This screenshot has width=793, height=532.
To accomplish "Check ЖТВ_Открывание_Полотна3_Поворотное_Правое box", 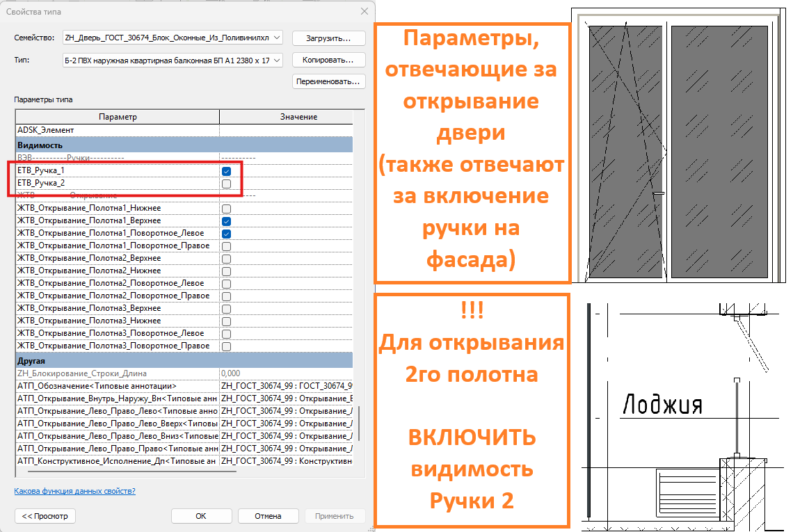I will [227, 346].
